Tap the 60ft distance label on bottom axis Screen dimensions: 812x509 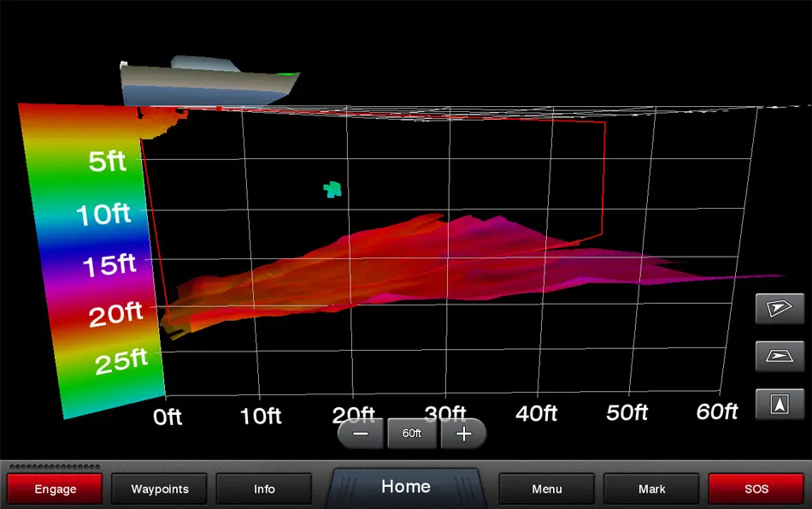coord(717,411)
